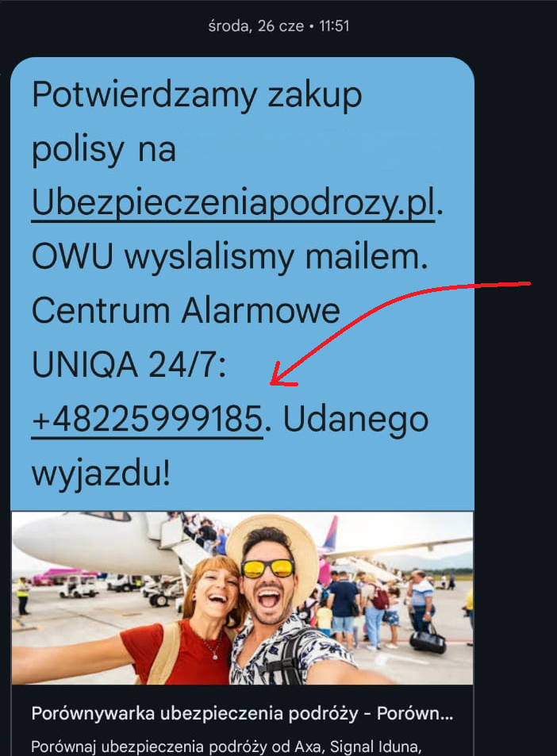Open the airport selfie preview image
557x756 pixels.
pyautogui.click(x=242, y=598)
